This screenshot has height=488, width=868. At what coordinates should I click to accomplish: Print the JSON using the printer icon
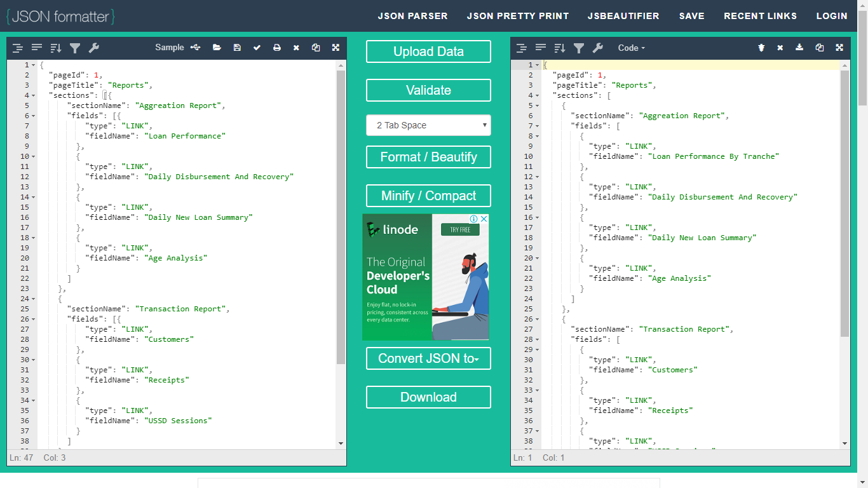tap(276, 47)
